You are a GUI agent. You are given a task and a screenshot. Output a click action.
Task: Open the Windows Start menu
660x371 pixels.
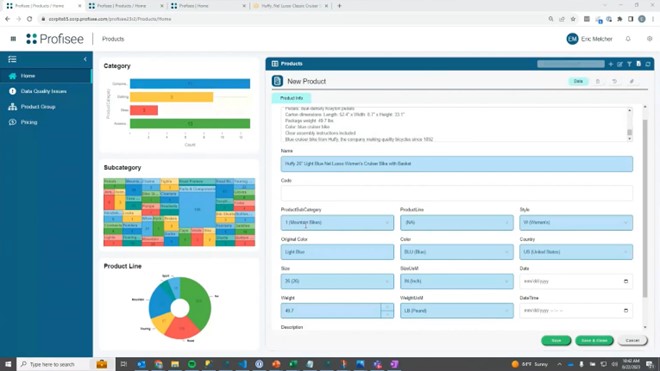[8, 364]
